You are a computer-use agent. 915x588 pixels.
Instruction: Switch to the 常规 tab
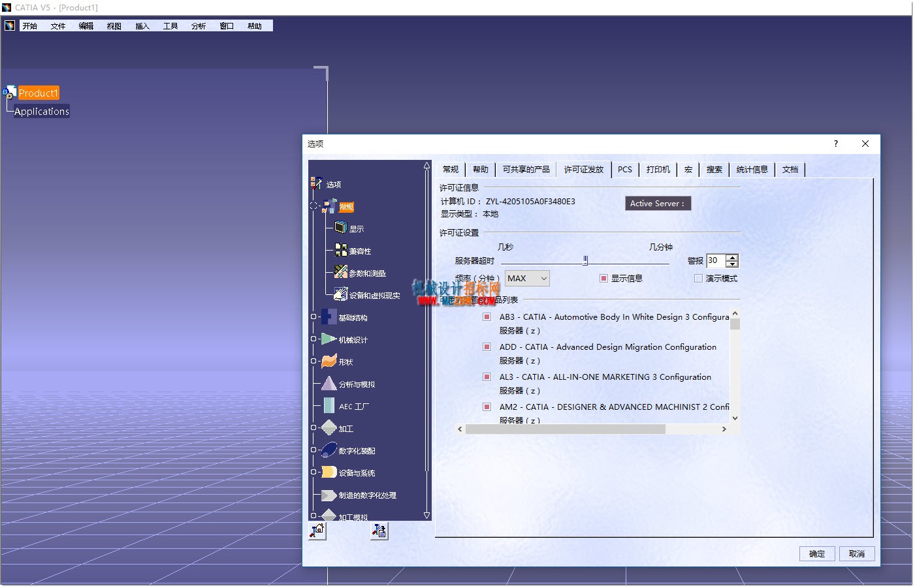(x=451, y=169)
